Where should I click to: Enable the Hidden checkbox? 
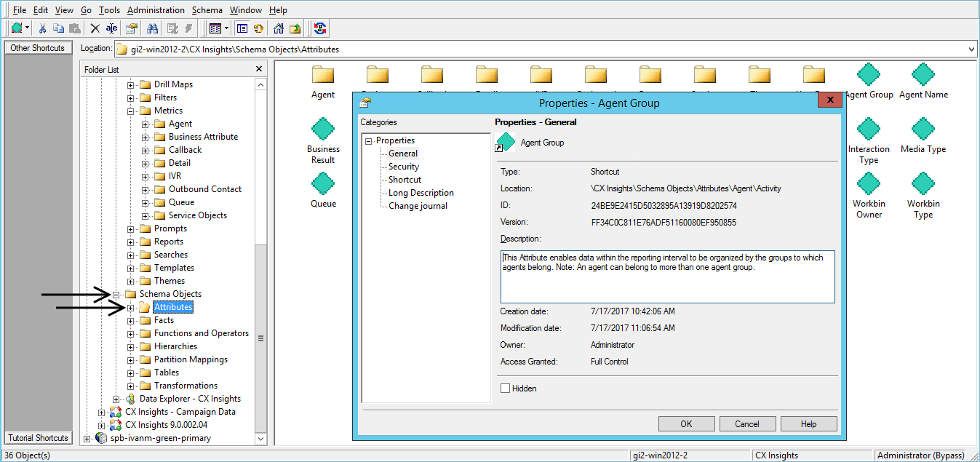pos(505,389)
